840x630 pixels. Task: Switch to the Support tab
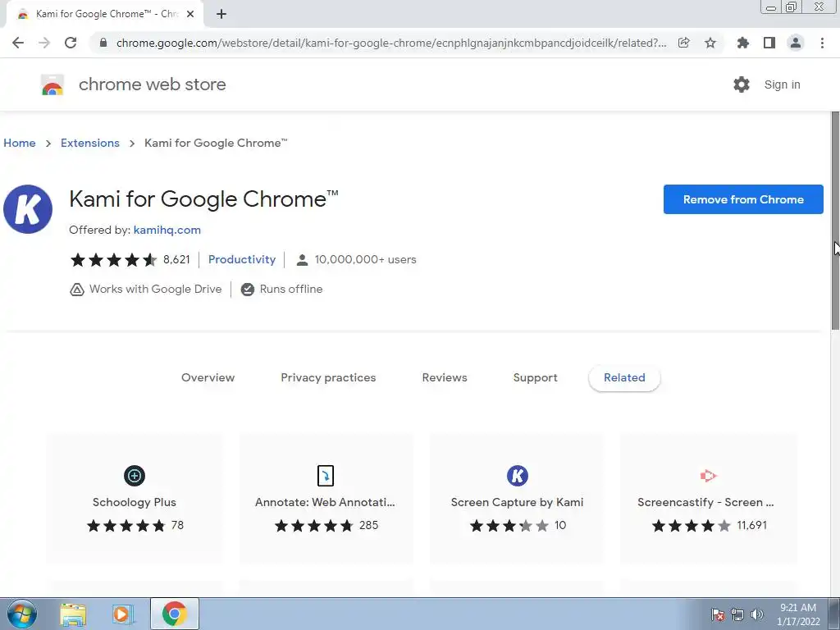[535, 377]
